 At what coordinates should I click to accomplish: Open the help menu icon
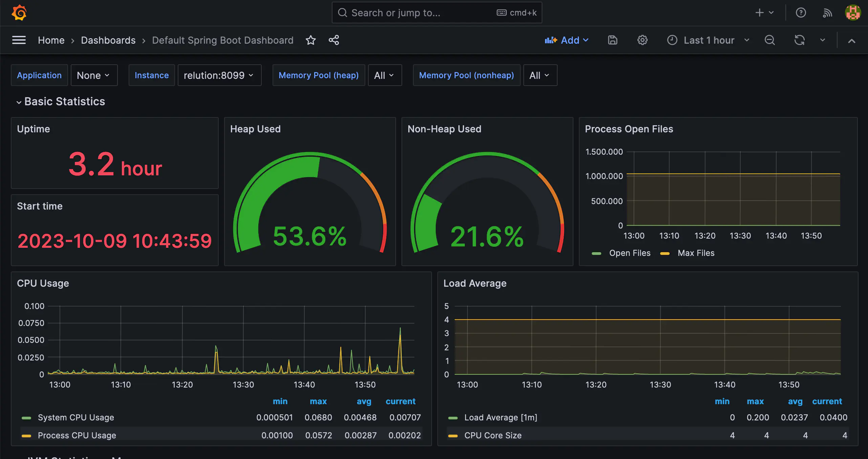pos(801,13)
